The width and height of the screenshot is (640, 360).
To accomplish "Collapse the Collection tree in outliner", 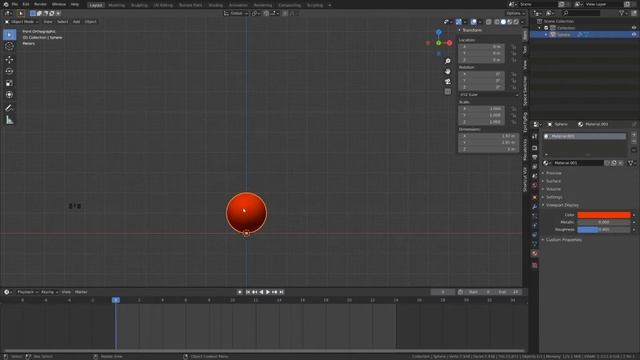I will [x=540, y=28].
